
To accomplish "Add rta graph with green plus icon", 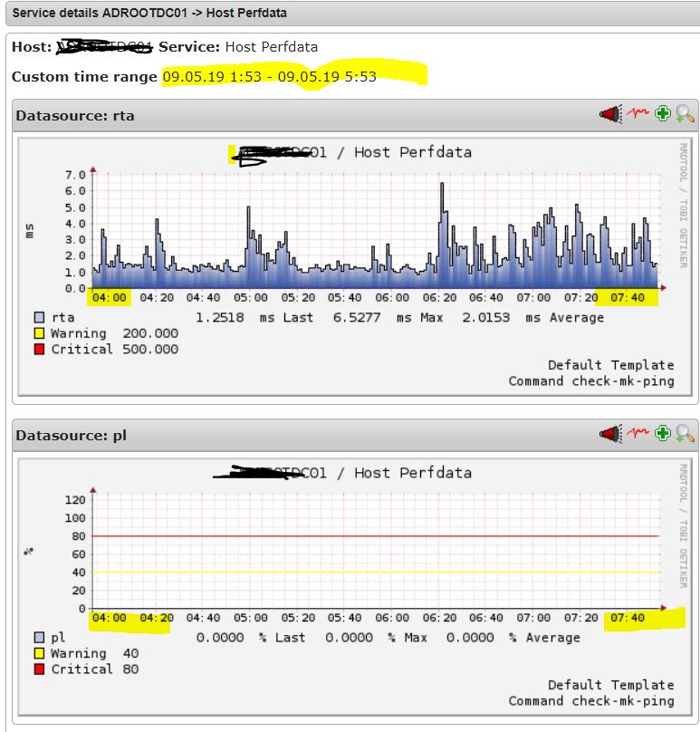I will tap(663, 114).
